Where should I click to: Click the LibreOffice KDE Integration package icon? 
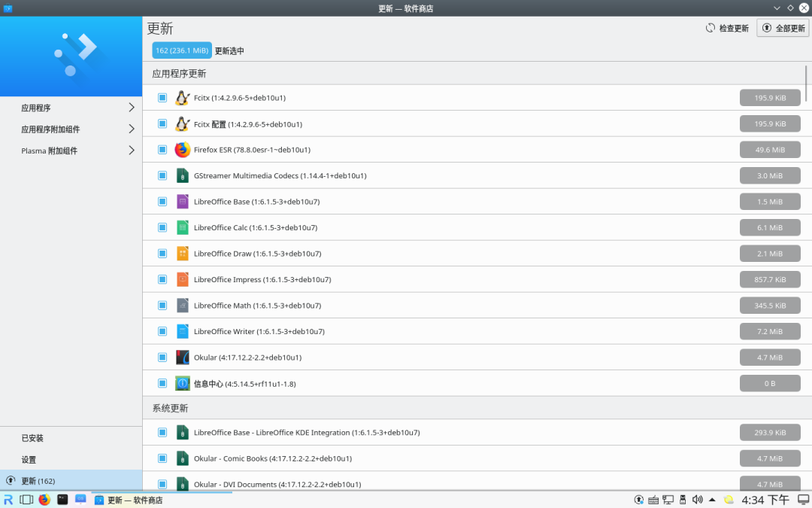pyautogui.click(x=182, y=432)
